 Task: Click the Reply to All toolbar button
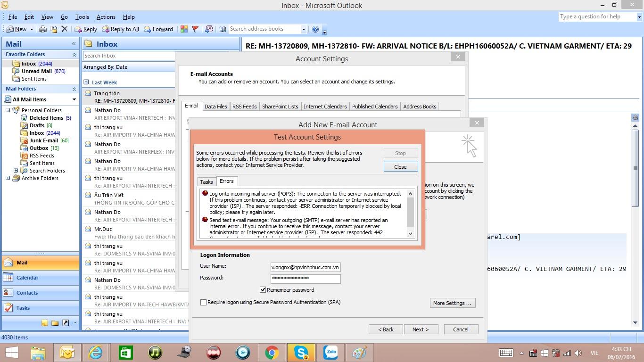click(x=121, y=29)
